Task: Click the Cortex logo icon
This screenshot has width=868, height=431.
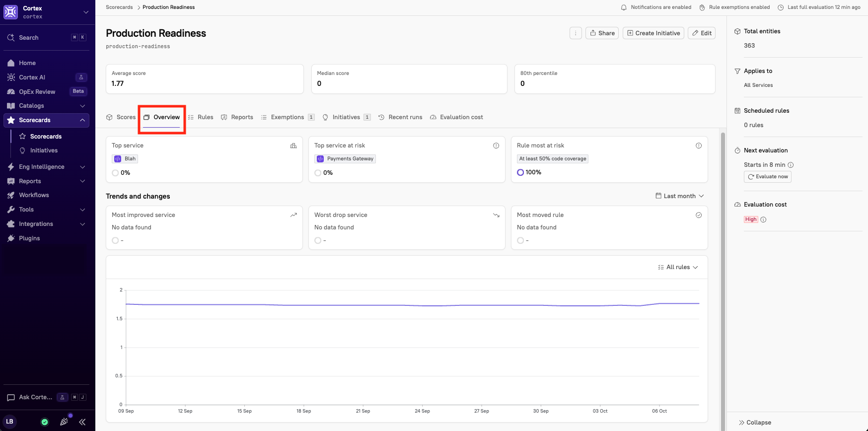Action: 10,12
